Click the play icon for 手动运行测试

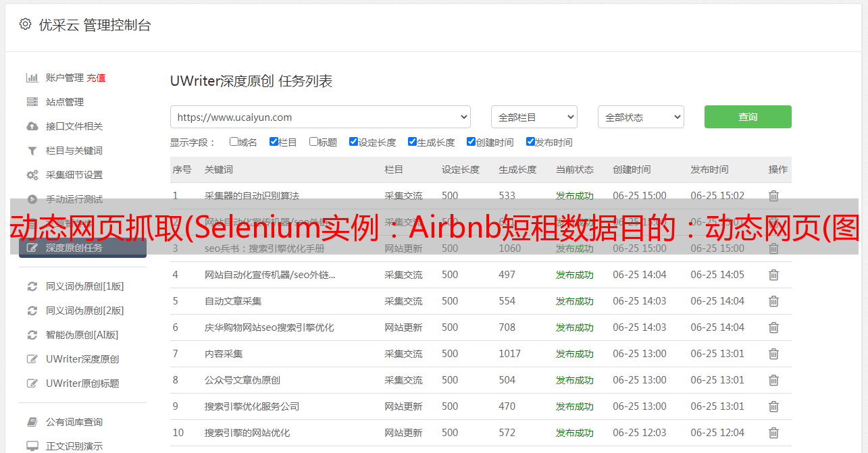32,199
